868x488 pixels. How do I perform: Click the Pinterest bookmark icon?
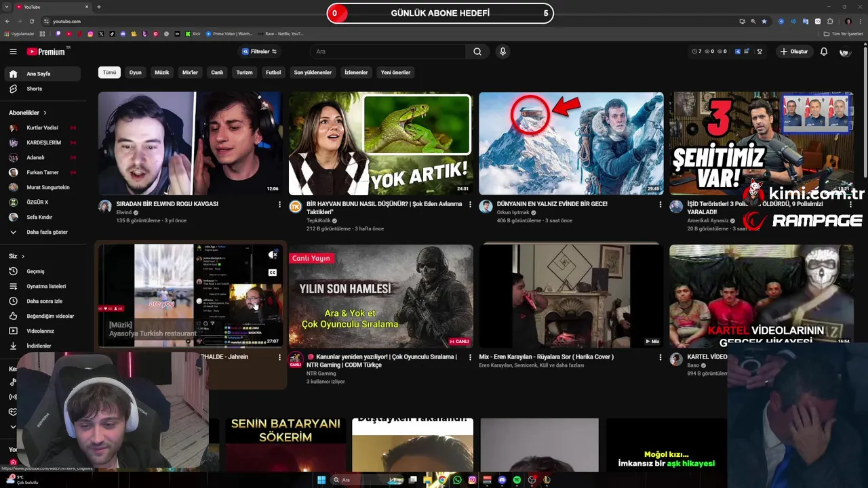tap(155, 33)
